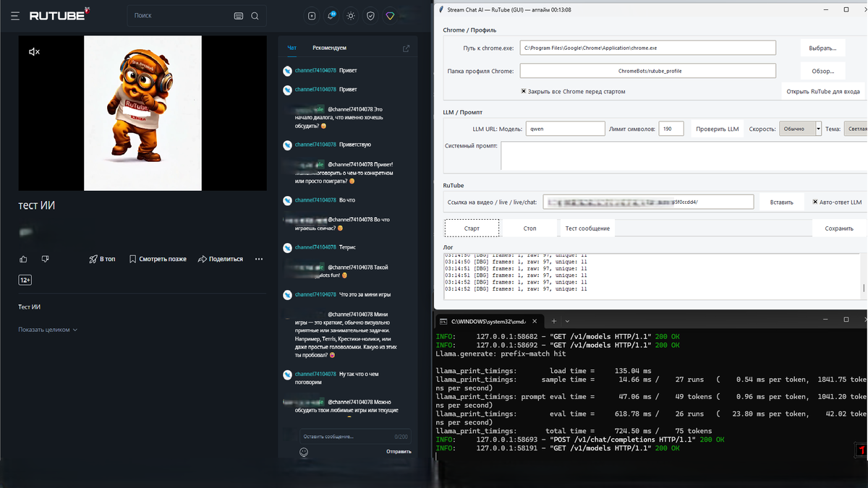
Task: Click the 'Обзор...' button
Action: [822, 71]
